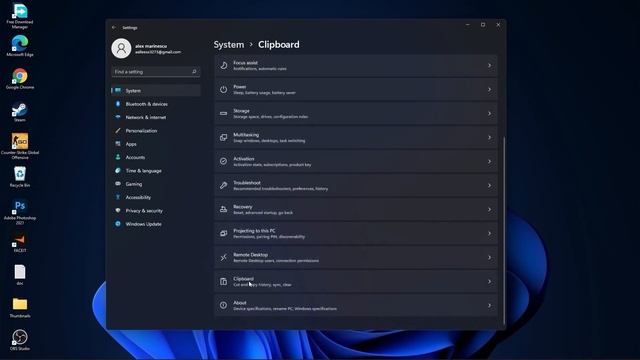Expand Activation row chevron
Viewport: 640px width, 360px height.
[x=489, y=161]
